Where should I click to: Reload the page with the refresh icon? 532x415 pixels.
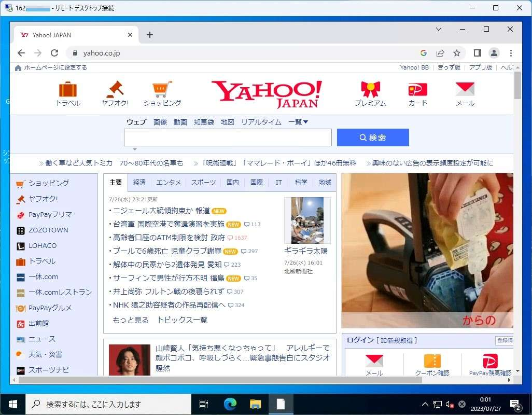54,53
